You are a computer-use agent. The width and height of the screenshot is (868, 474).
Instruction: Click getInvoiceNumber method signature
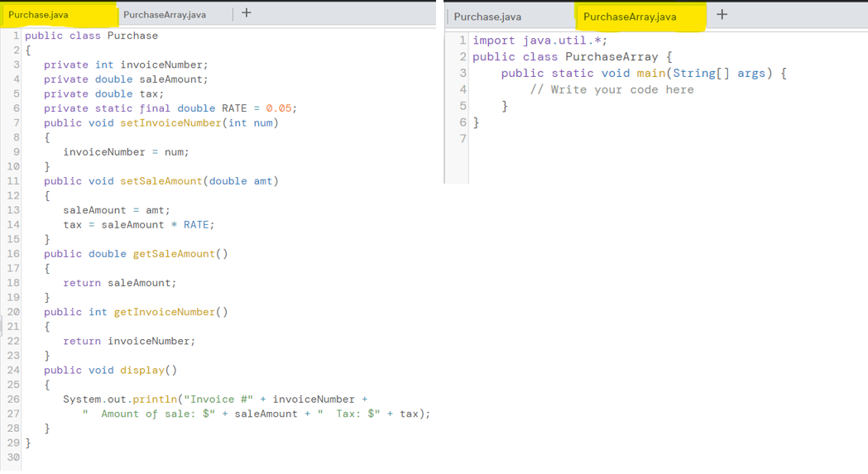136,312
